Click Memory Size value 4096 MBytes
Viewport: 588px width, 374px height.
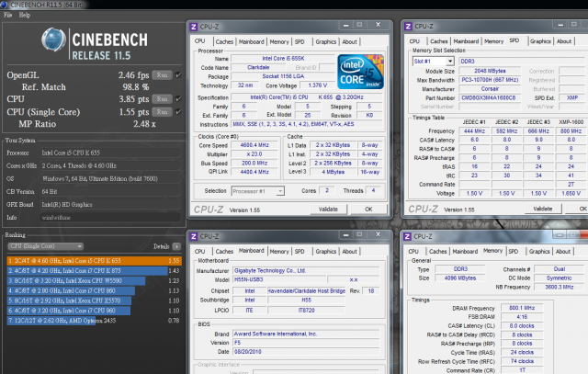tap(460, 278)
